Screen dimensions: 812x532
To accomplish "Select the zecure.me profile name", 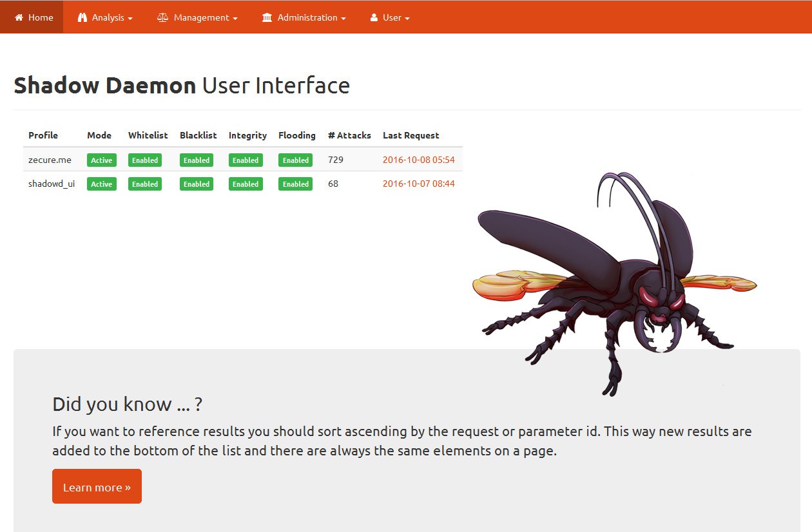I will point(50,160).
